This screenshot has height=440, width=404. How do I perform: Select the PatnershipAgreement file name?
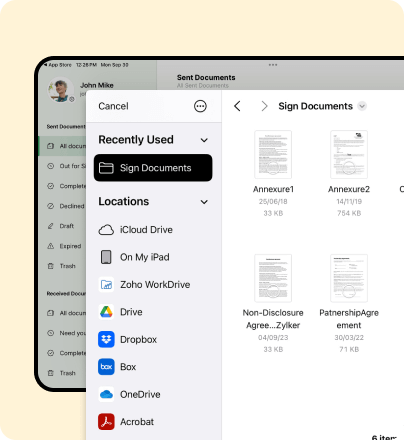click(349, 319)
